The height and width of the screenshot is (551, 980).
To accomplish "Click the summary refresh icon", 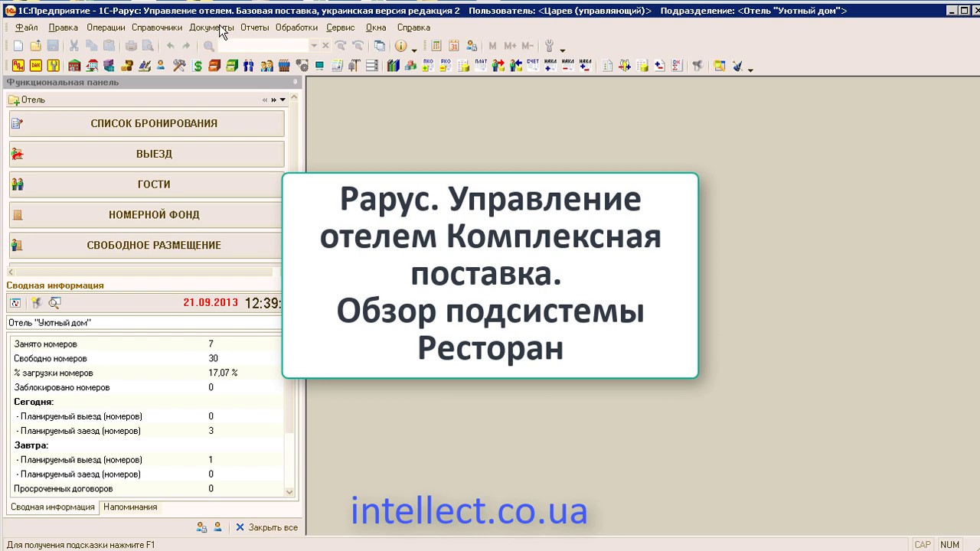I will pos(15,303).
